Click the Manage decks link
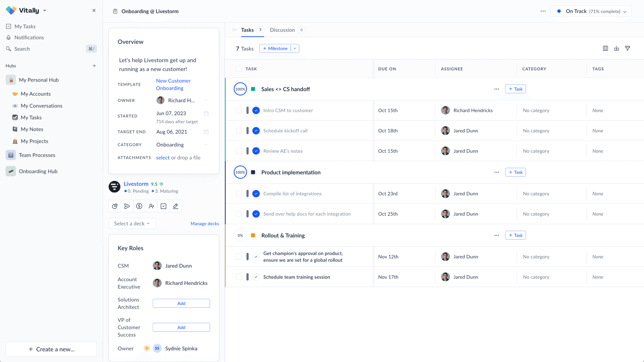 tap(205, 224)
